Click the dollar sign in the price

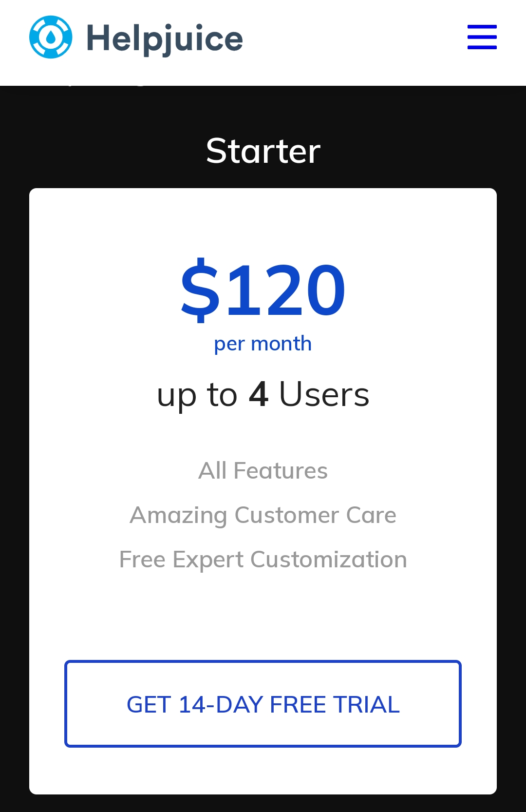point(200,290)
